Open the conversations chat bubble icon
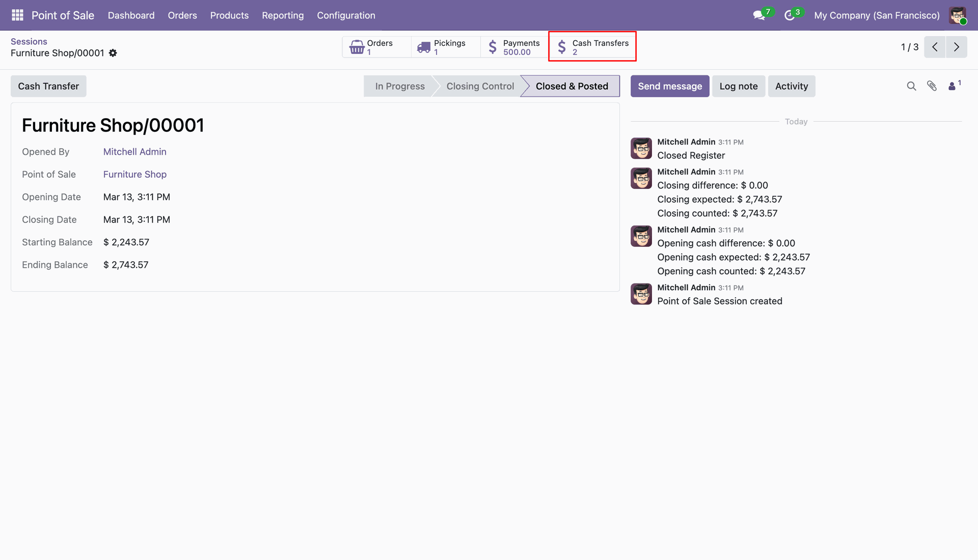The image size is (978, 560). coord(759,15)
